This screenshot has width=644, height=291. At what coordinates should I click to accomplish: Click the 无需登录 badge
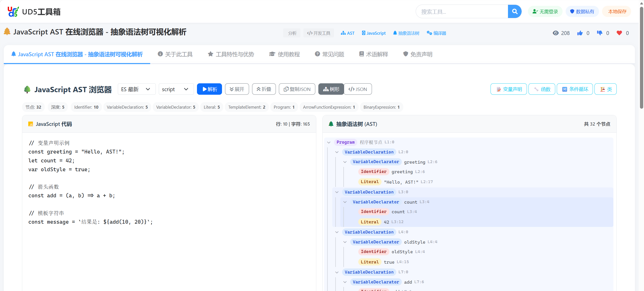point(545,12)
